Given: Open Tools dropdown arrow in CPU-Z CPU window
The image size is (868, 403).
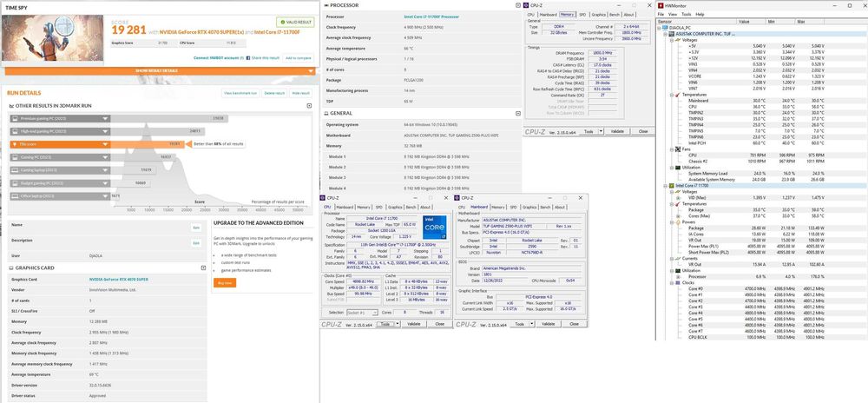Looking at the screenshot, I should click(x=398, y=324).
